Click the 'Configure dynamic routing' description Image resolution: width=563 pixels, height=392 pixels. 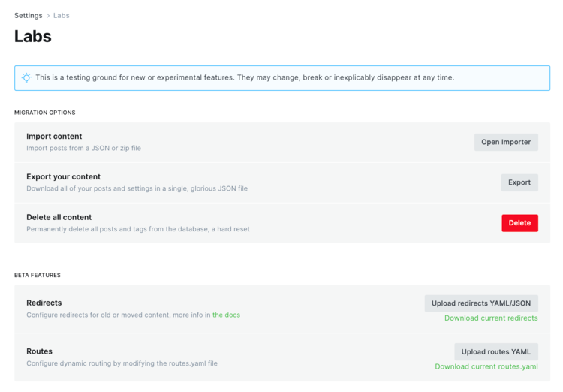pos(122,363)
